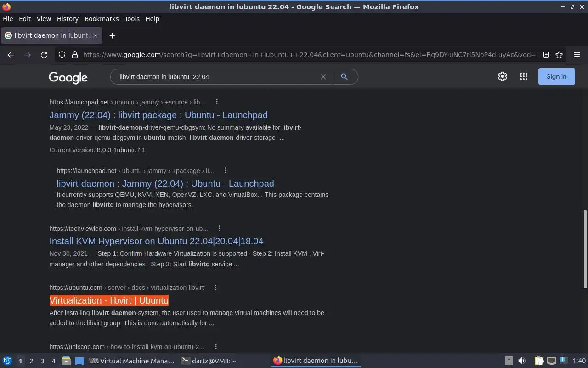This screenshot has width=588, height=368.
Task: Open options for libvirt-daemon Launchpad result
Action: point(226,171)
